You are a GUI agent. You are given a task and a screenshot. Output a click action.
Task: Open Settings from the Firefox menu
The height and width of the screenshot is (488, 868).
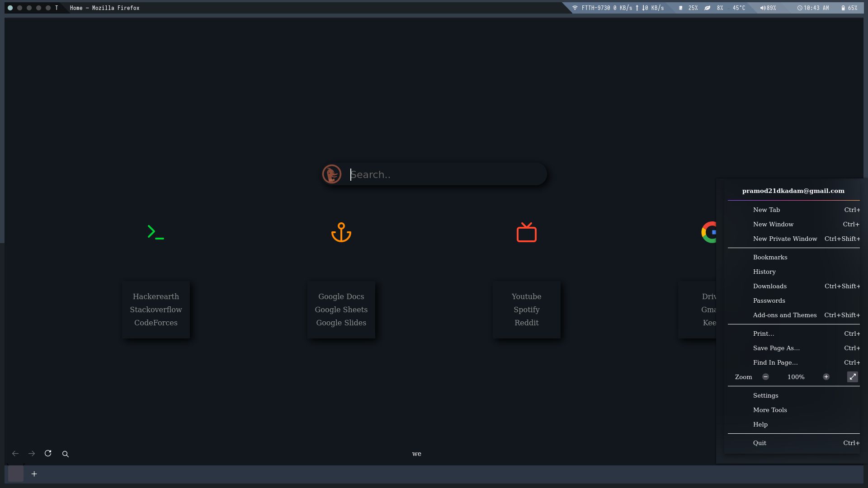pyautogui.click(x=765, y=395)
